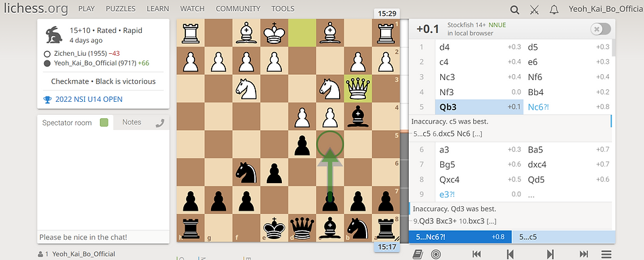644x260 pixels.
Task: Step back one move
Action: [x=510, y=254]
